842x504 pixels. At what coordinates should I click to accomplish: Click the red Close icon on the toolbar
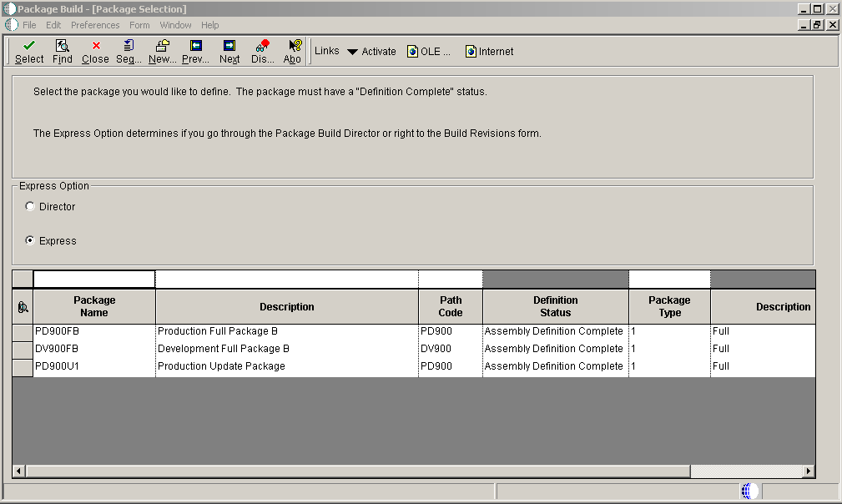94,51
